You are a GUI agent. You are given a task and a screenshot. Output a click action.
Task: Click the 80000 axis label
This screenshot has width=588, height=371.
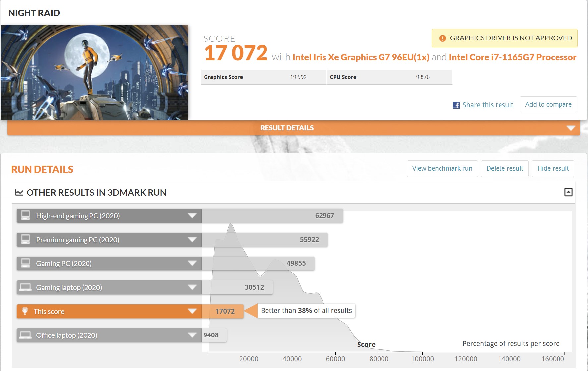click(379, 359)
